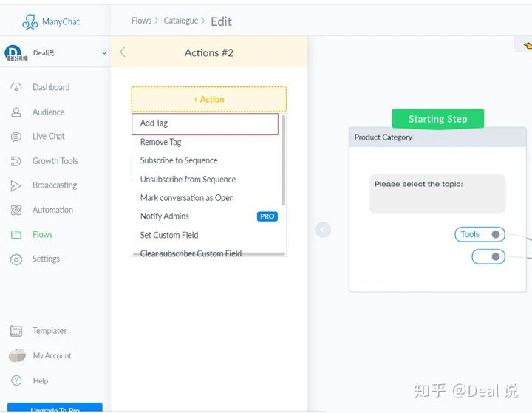Open Flows section in sidebar

click(43, 234)
